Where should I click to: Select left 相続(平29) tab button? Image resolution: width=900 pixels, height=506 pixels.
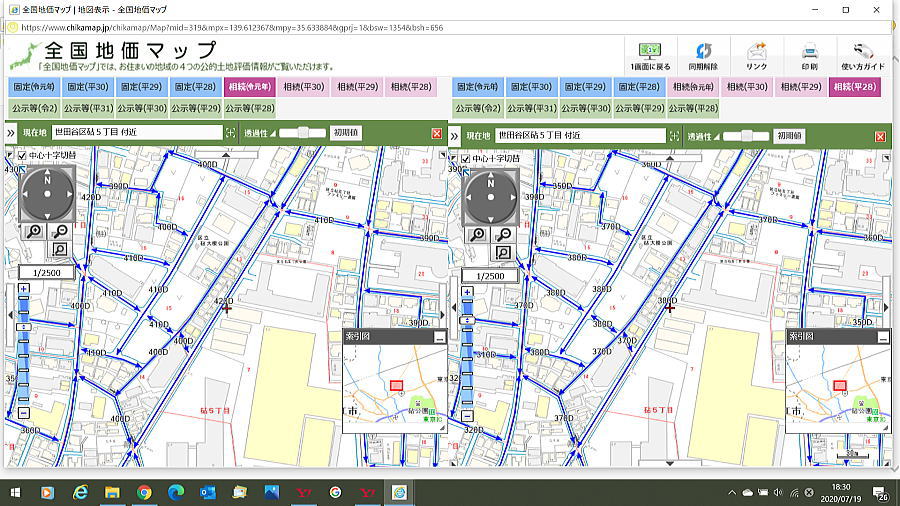click(358, 87)
